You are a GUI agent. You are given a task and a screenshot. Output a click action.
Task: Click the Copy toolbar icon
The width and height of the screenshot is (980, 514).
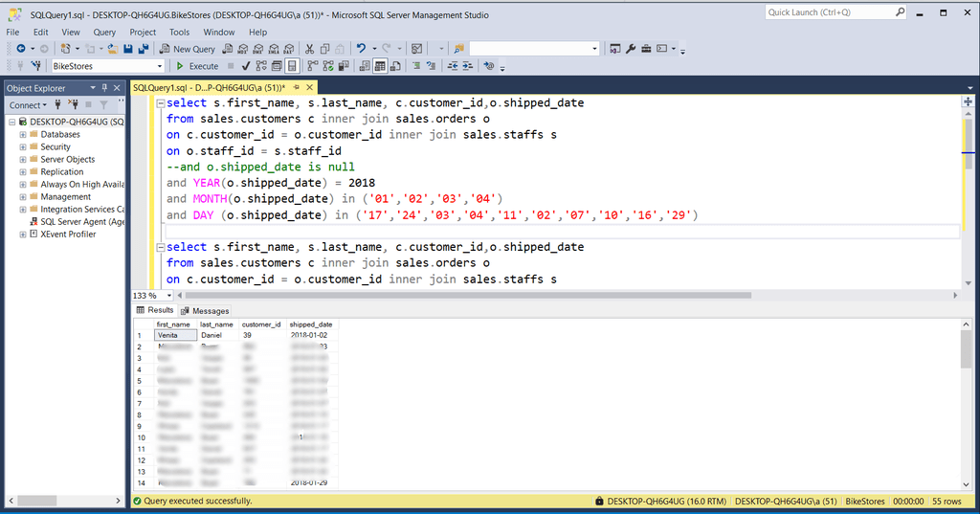point(325,49)
